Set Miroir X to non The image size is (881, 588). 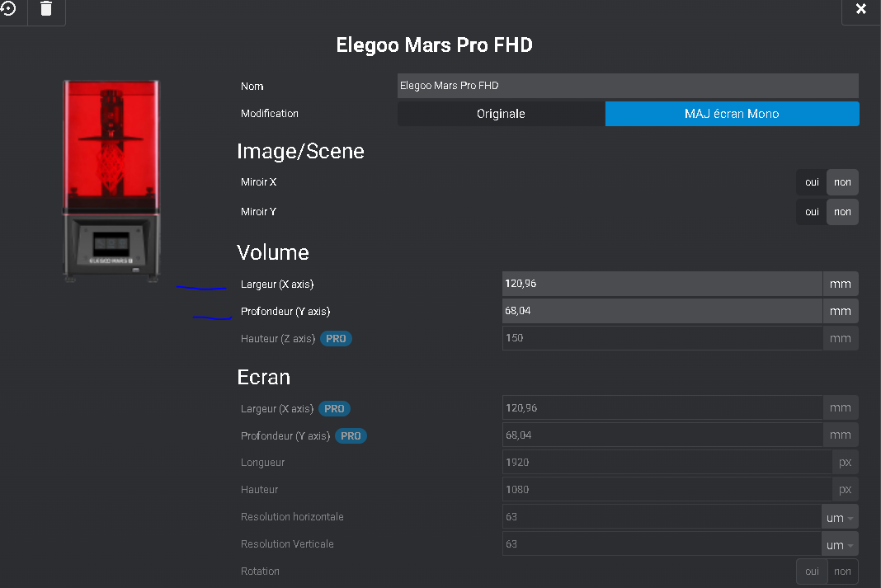tap(842, 182)
